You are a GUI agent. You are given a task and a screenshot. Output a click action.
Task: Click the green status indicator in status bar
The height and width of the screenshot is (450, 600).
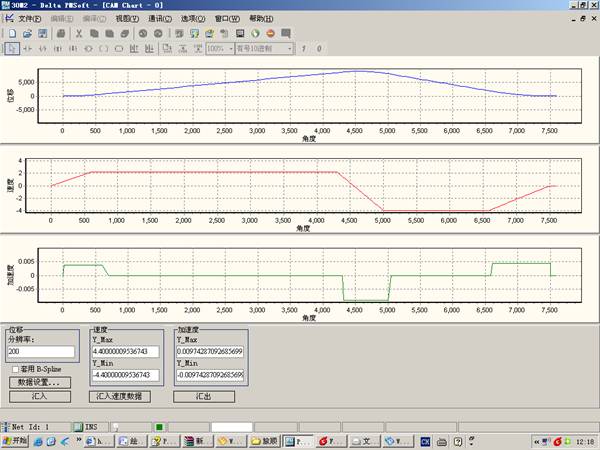(x=159, y=427)
